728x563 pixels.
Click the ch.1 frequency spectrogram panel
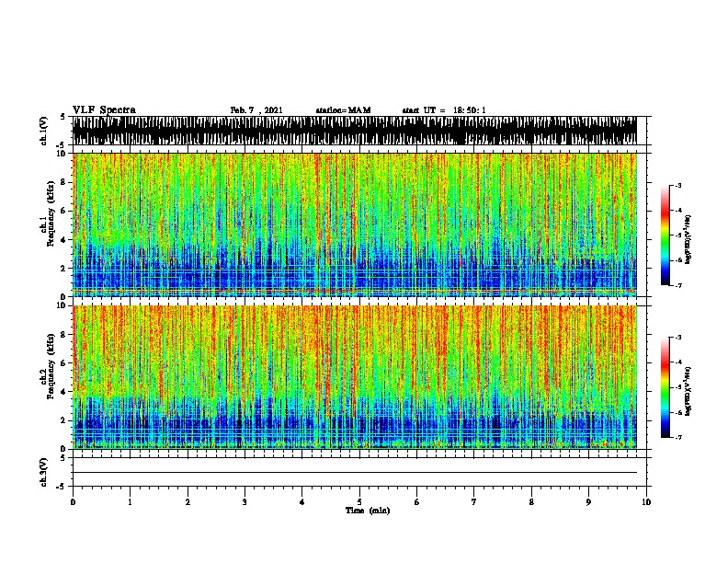click(x=355, y=224)
